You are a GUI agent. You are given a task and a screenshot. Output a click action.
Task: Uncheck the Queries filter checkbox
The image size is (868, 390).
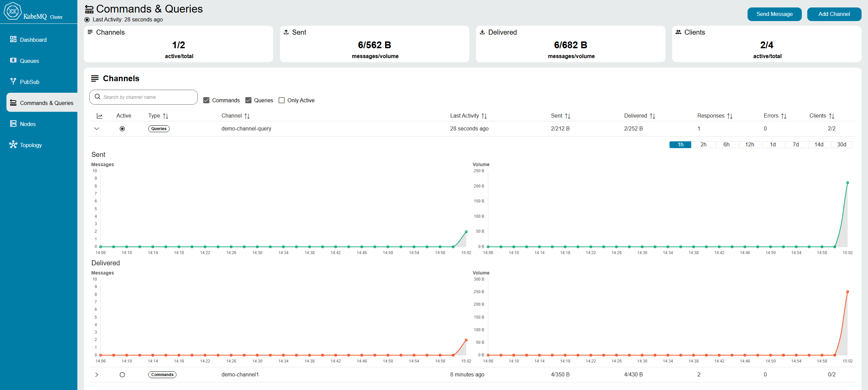pos(248,100)
